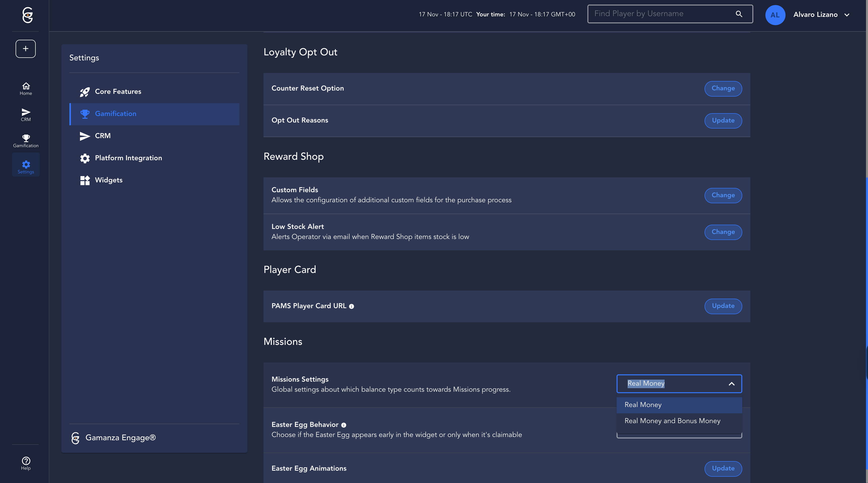Image resolution: width=868 pixels, height=483 pixels.
Task: Open Platform Integration settings section
Action: pos(128,158)
